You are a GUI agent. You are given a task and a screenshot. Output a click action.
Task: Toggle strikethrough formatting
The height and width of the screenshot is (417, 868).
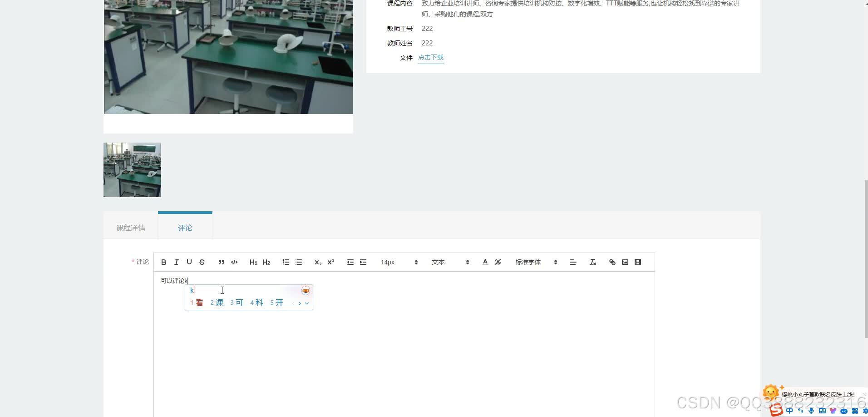[202, 262]
